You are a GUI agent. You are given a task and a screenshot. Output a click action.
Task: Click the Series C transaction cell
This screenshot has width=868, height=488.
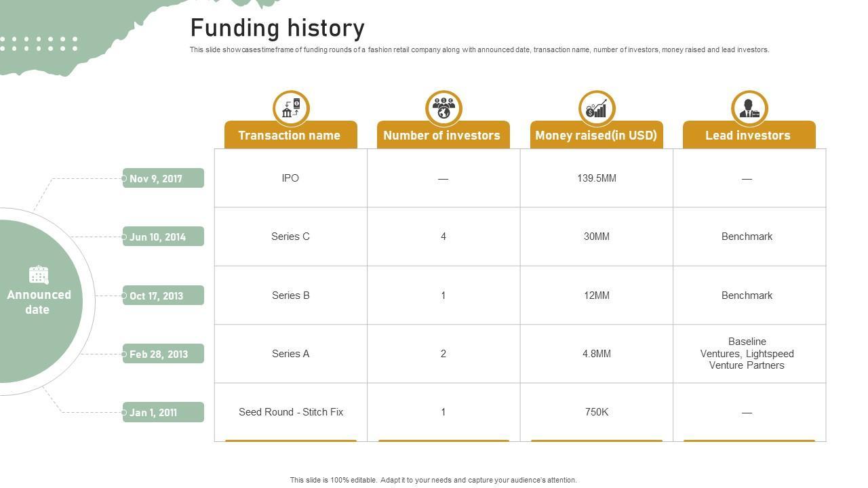click(x=290, y=237)
